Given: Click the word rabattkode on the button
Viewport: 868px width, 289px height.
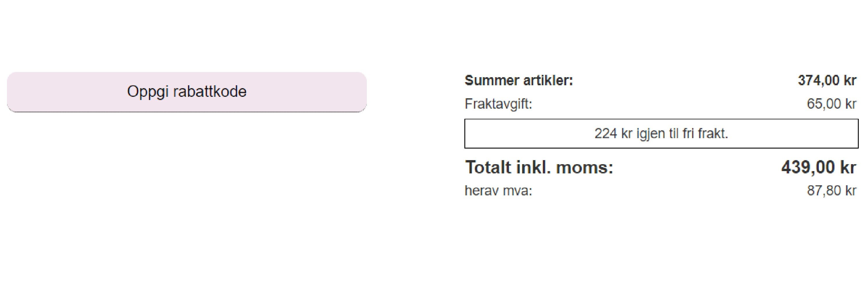Looking at the screenshot, I should coord(209,92).
